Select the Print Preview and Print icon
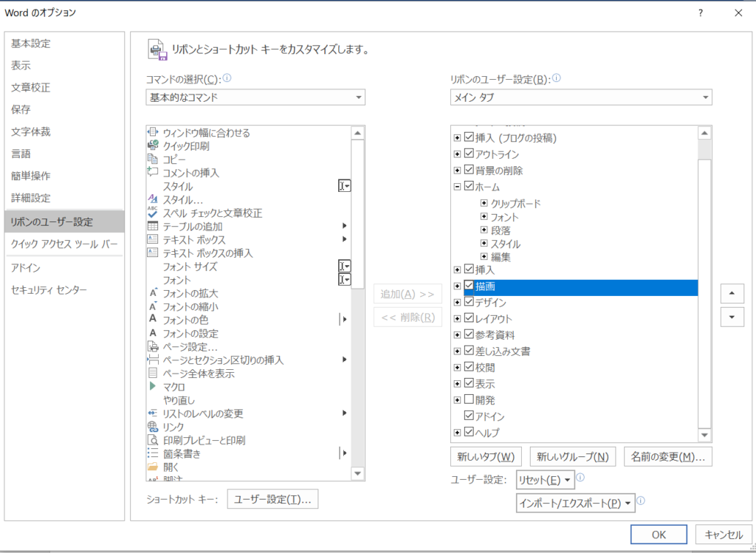The width and height of the screenshot is (756, 553). click(x=153, y=440)
